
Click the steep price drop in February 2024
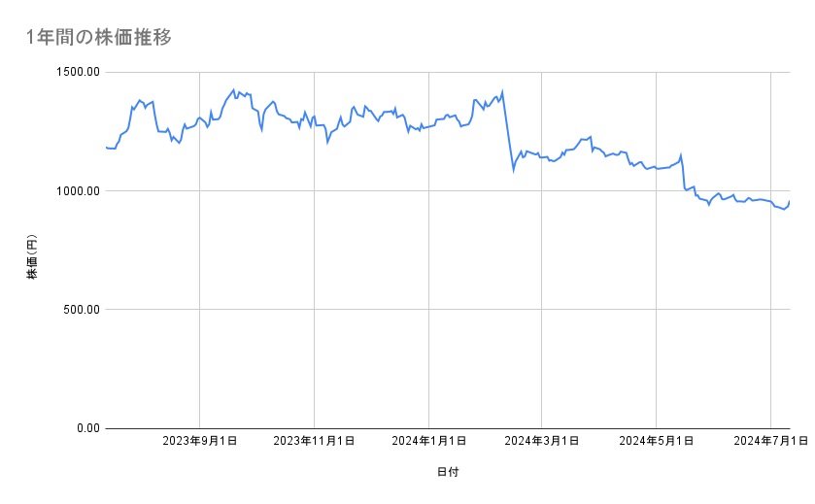[x=508, y=132]
